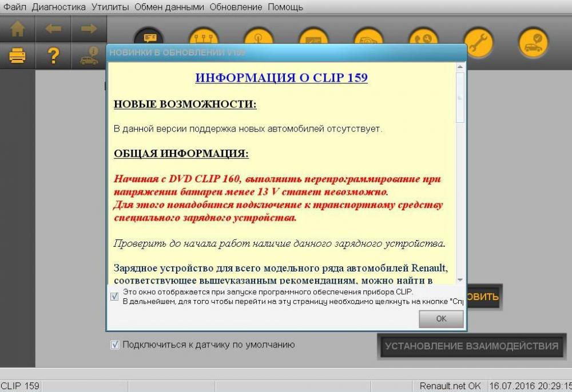Click the yellow car diagnostics round icon
Image resolution: width=572 pixels, height=392 pixels.
pos(368,37)
